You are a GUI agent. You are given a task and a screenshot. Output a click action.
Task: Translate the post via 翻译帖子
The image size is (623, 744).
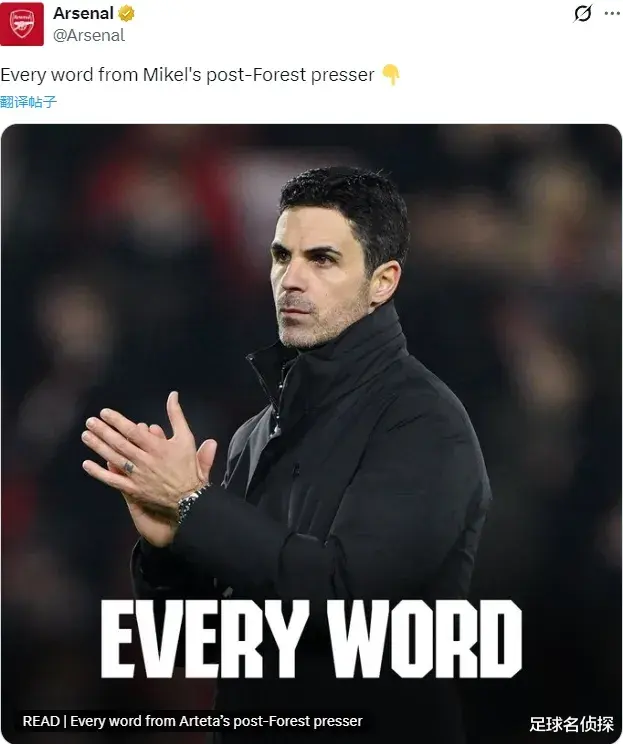pyautogui.click(x=28, y=102)
